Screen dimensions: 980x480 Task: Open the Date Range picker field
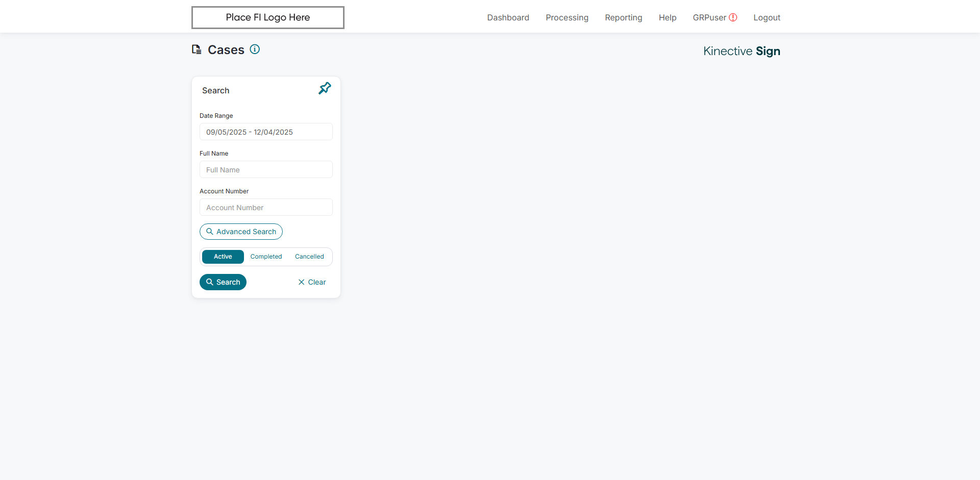coord(266,132)
